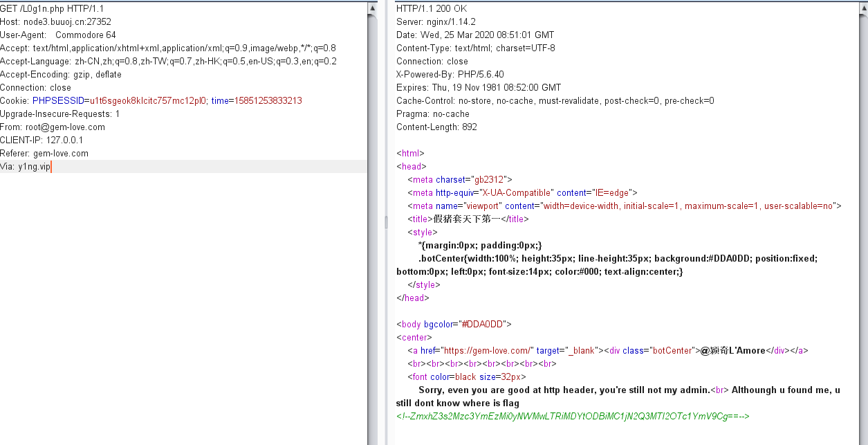This screenshot has width=868, height=445.
Task: Click the HTTP/1.1 200 OK status line
Action: pos(432,9)
